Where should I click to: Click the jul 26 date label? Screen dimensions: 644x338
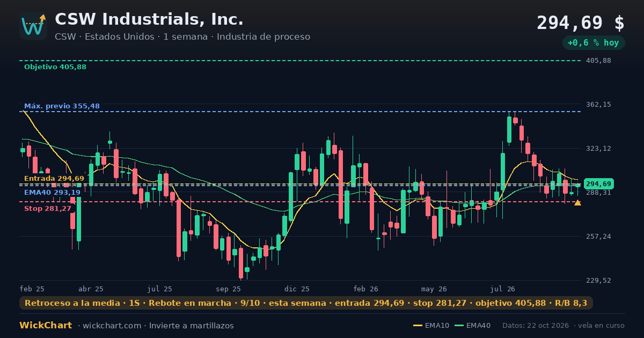point(503,289)
